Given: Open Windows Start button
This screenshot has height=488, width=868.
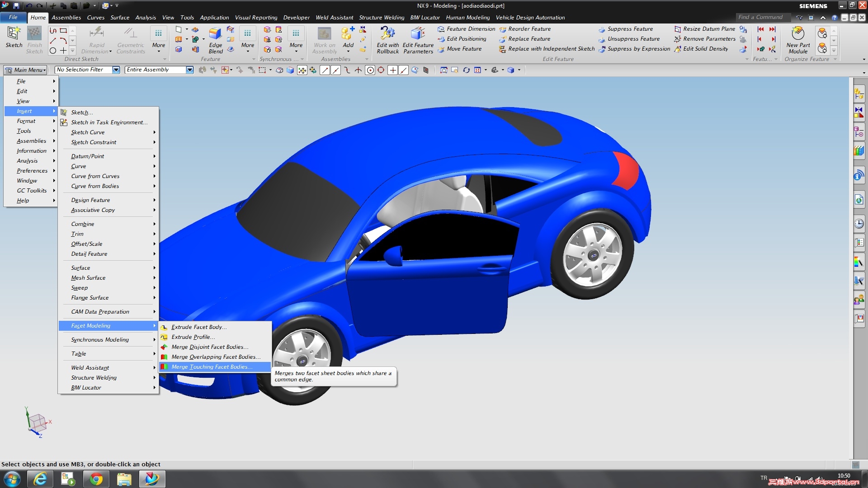Looking at the screenshot, I should click(12, 479).
